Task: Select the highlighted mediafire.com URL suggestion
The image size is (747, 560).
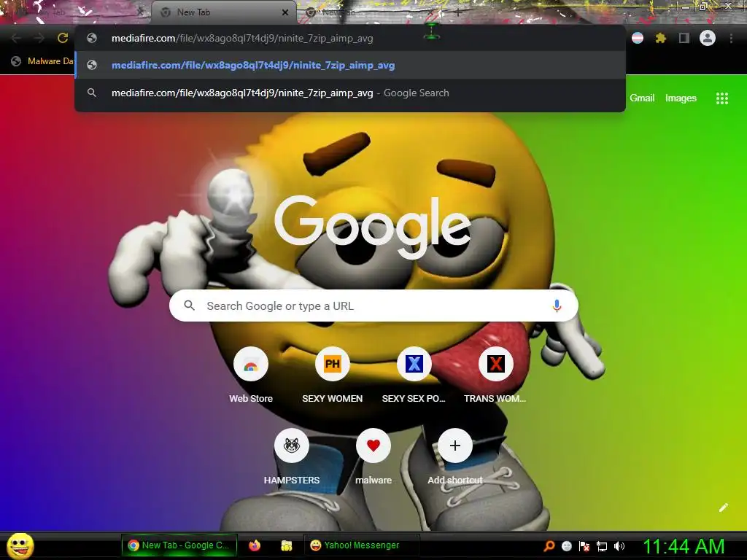Action: point(350,65)
